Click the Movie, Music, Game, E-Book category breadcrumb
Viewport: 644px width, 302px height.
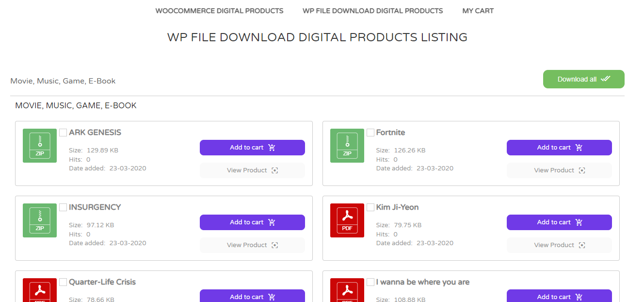pyautogui.click(x=63, y=81)
